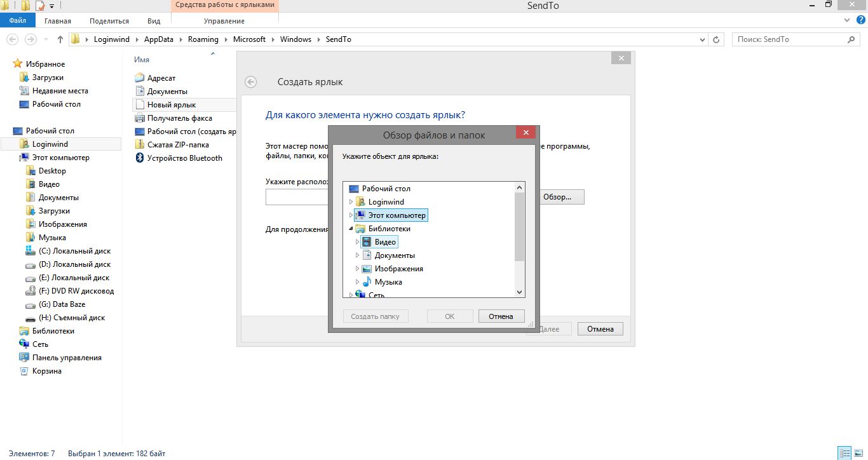Open the address bar history dropdown
This screenshot has height=460, width=868.
click(702, 39)
